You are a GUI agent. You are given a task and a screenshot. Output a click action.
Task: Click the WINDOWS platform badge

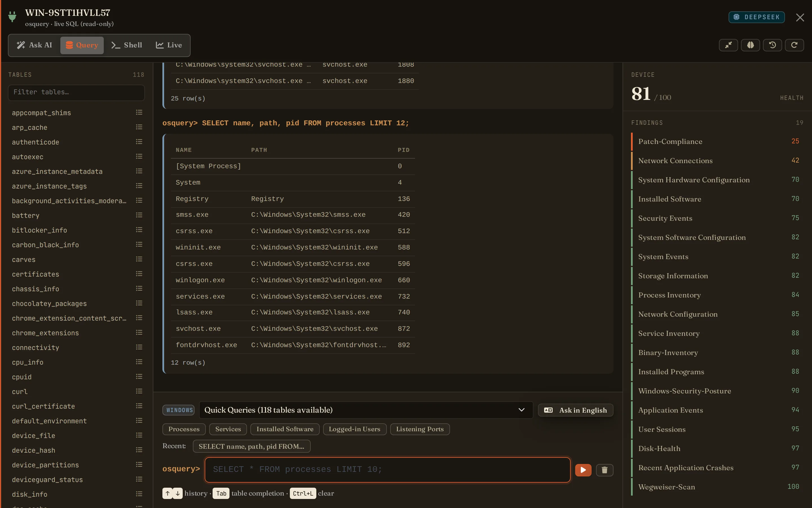click(x=178, y=410)
